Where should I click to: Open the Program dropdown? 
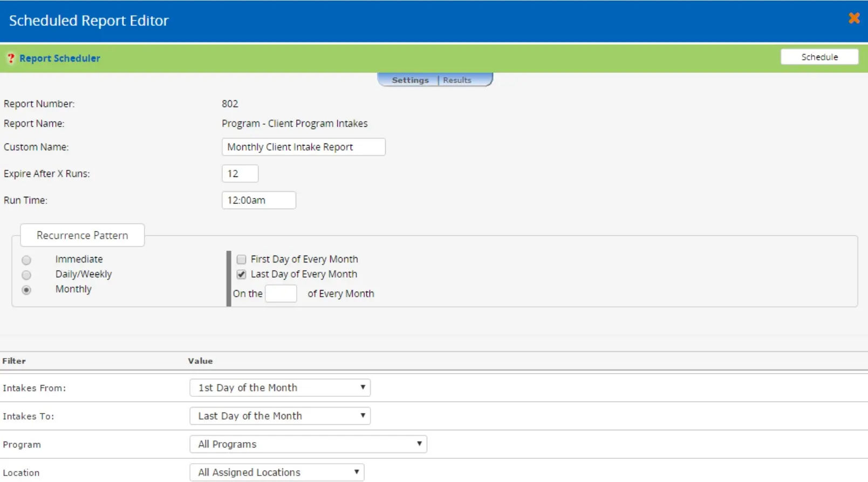click(x=308, y=444)
